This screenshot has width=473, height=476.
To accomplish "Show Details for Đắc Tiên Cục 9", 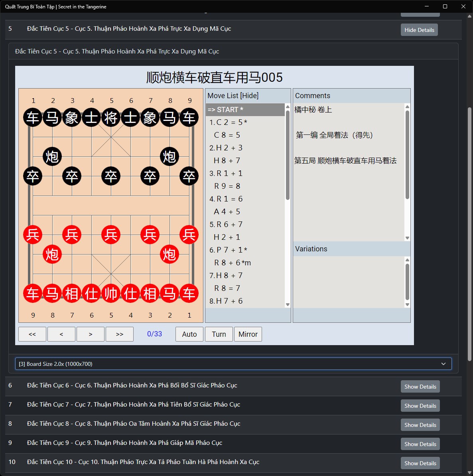I will click(420, 444).
